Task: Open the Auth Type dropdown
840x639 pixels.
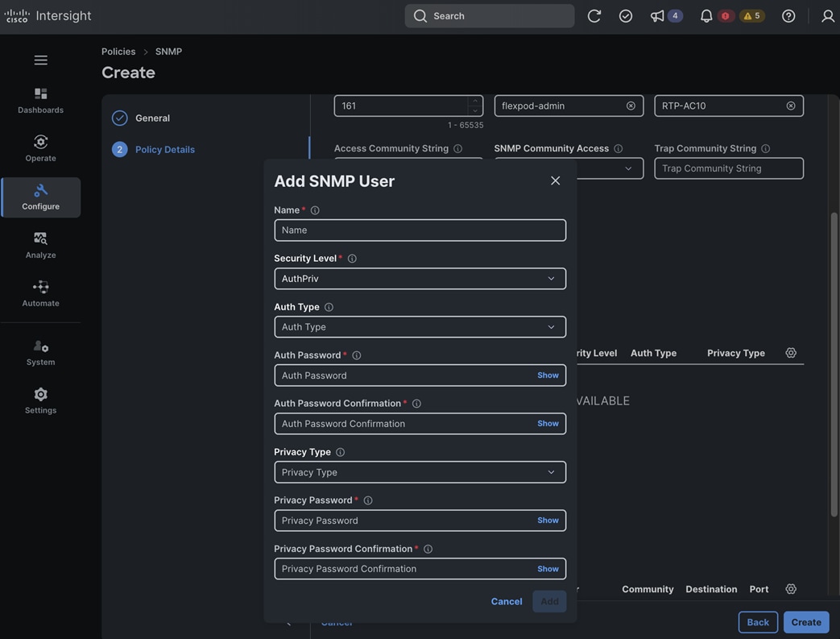Action: coord(420,327)
